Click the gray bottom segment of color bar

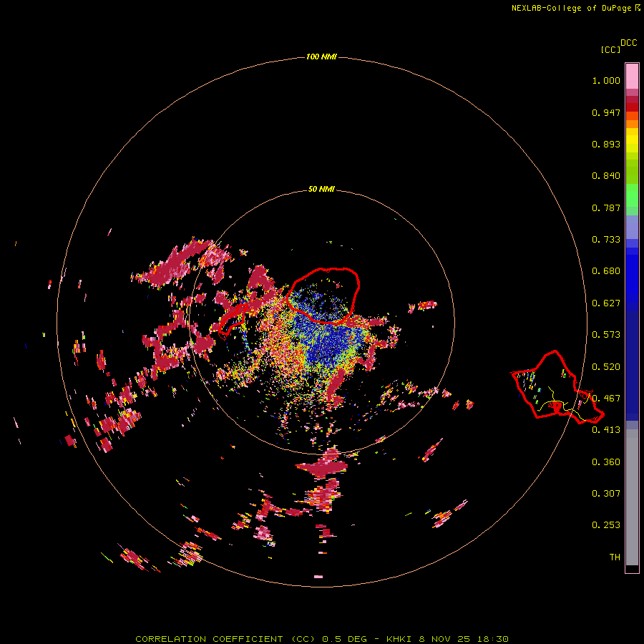coord(632,497)
